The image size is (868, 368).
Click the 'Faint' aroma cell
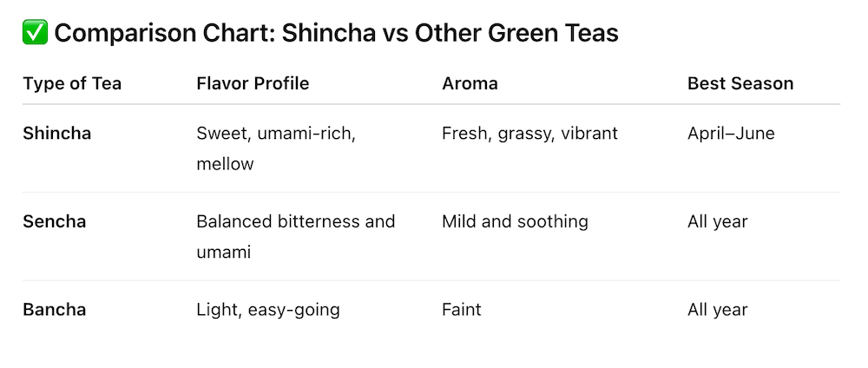click(x=462, y=310)
